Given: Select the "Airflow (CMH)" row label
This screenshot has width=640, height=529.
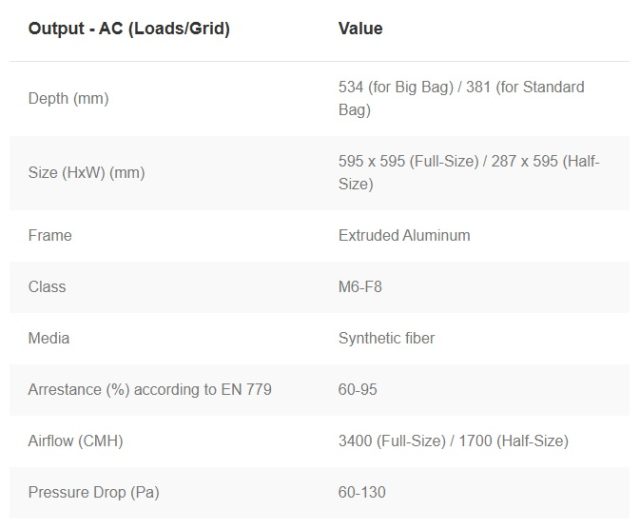Looking at the screenshot, I should pyautogui.click(x=75, y=440).
